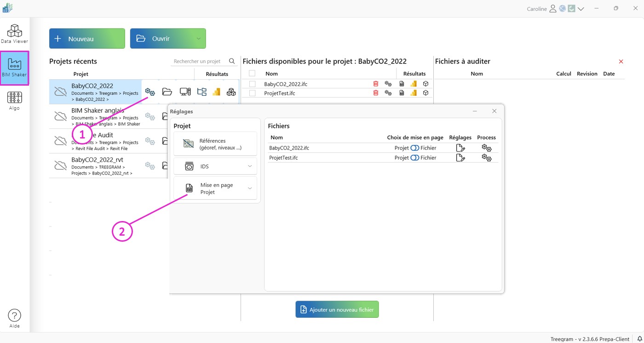Expand the IDS dropdown
Screen dimensions: 644x343
[x=250, y=166]
